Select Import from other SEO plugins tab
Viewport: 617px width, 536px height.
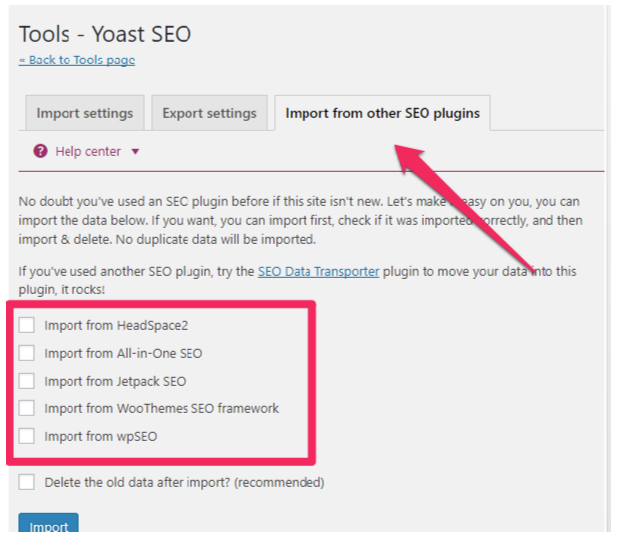click(382, 113)
